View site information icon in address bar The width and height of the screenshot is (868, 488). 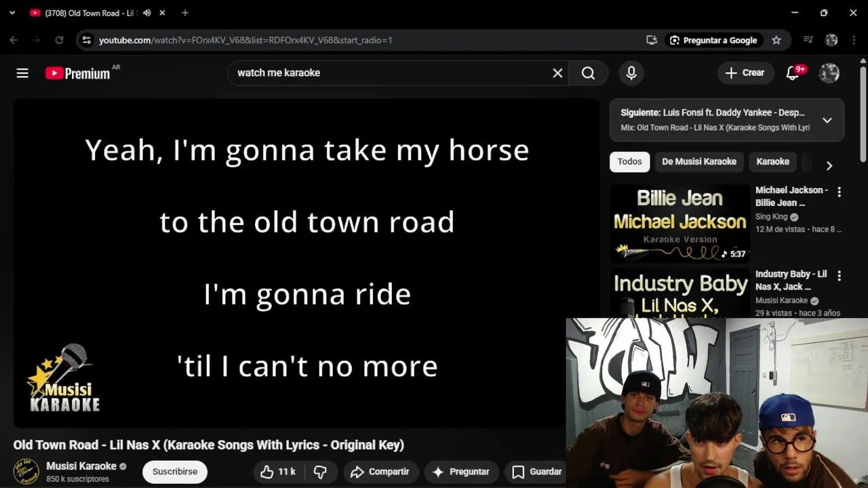86,40
